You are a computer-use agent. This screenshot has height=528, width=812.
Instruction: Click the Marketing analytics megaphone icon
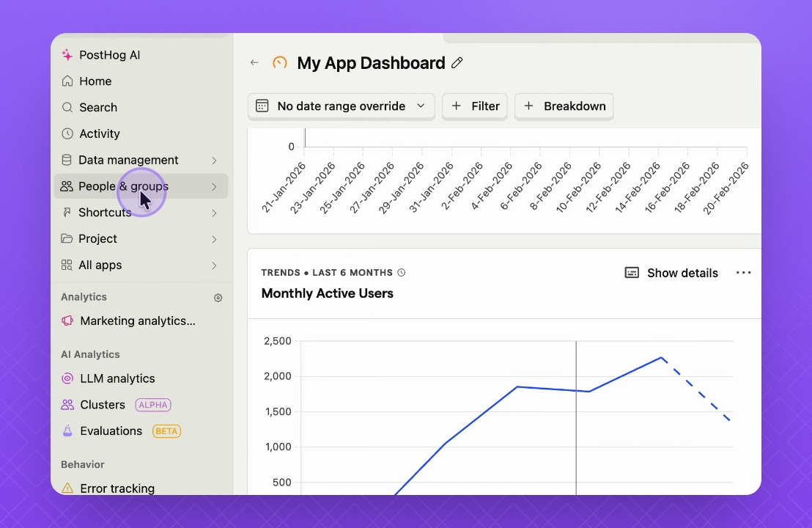click(x=67, y=321)
